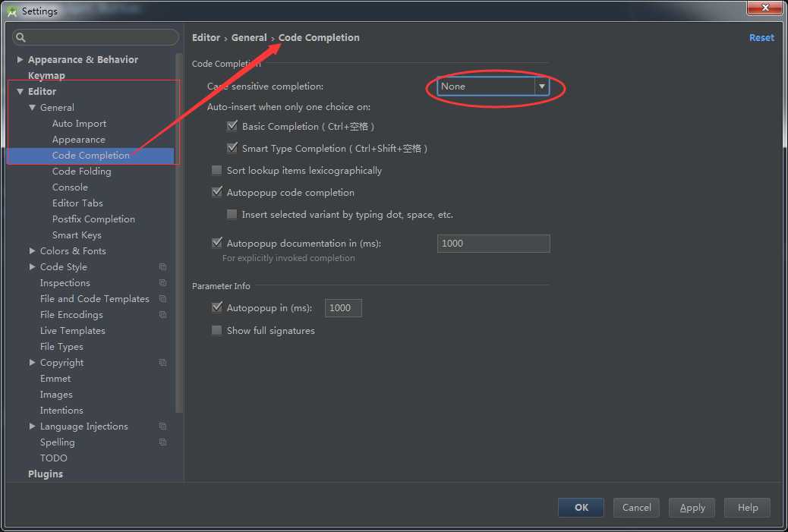Click the project-level icon beside File Encodings
The height and width of the screenshot is (532, 788).
point(162,314)
